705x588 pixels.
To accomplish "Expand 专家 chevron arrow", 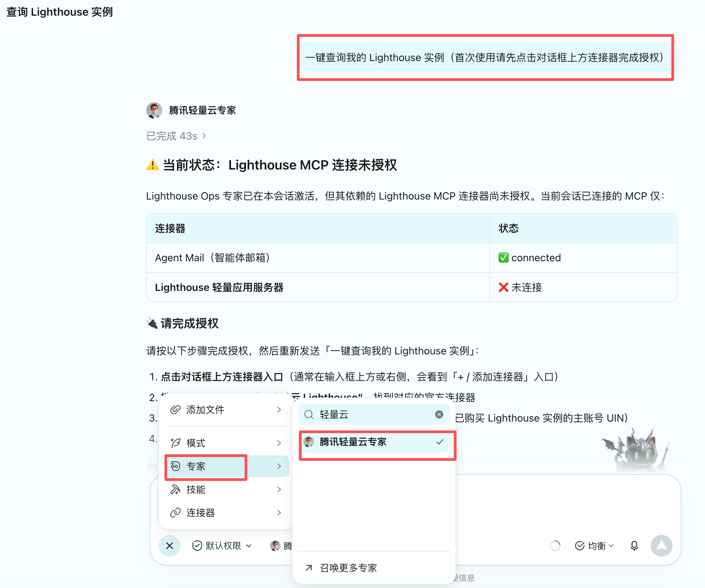I will point(279,466).
